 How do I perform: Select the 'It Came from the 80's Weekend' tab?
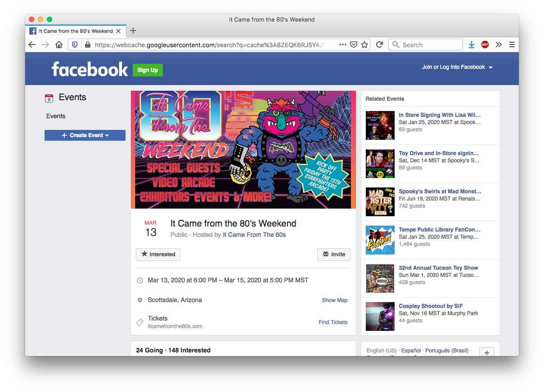pyautogui.click(x=76, y=31)
